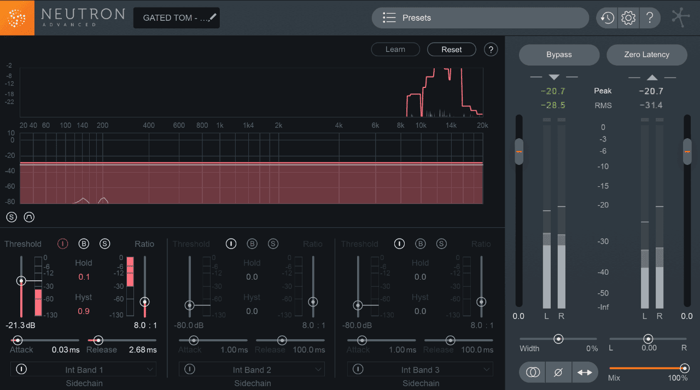The height and width of the screenshot is (390, 700).
Task: Click band 1 threshold value -21.3 dB
Action: [x=21, y=325]
